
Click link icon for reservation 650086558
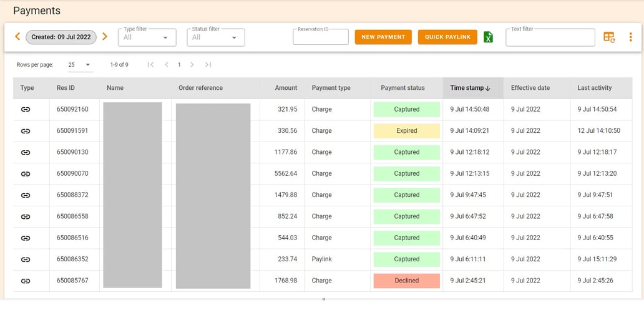point(26,216)
